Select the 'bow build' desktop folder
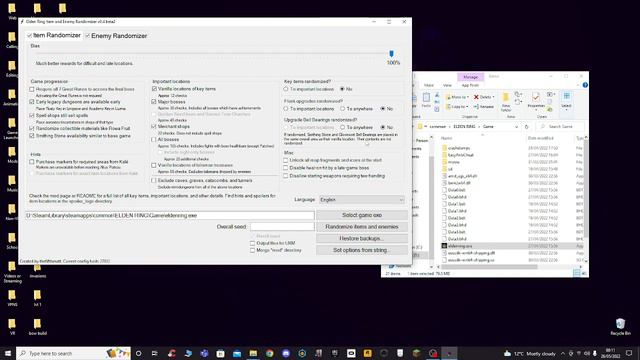This screenshot has height=360, width=640. 38,327
